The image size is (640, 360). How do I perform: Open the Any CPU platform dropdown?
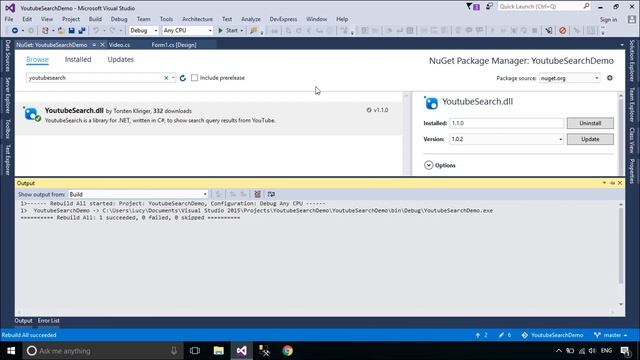[188, 31]
